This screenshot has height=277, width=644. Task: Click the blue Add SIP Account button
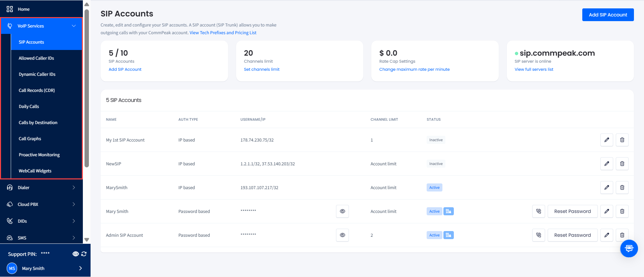click(x=608, y=15)
